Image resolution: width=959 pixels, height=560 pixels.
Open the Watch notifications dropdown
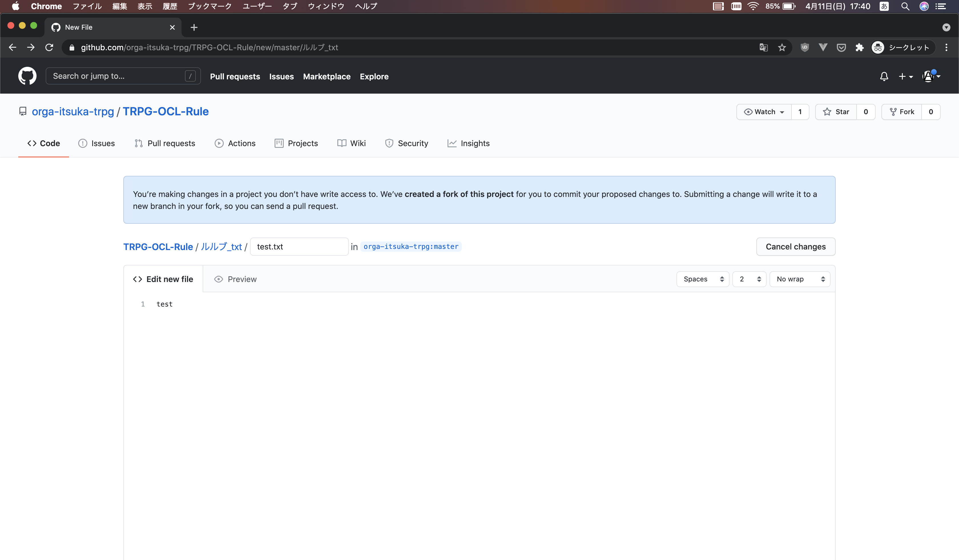(764, 112)
